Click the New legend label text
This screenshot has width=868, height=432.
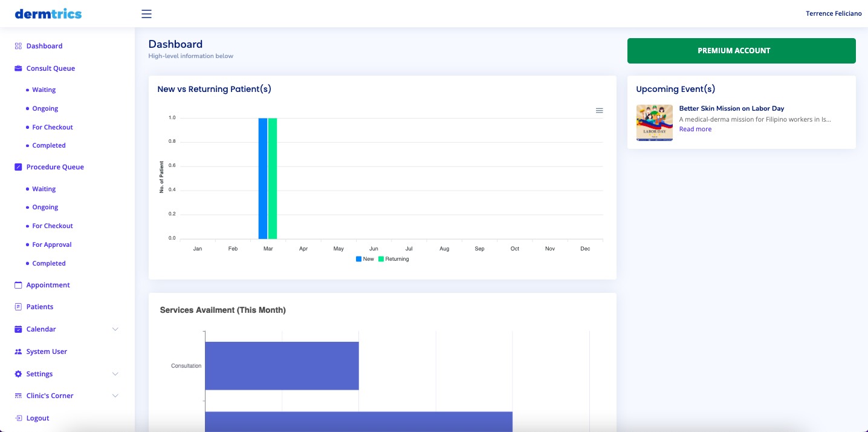[x=369, y=259]
